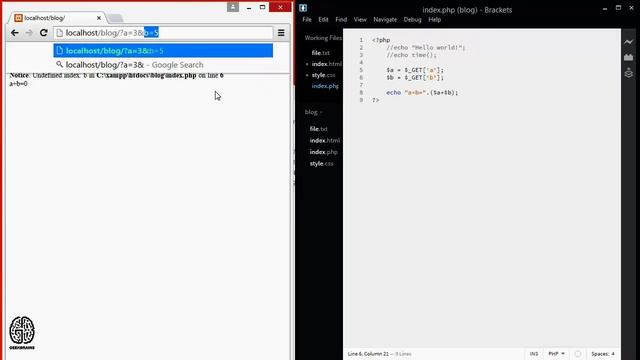
Task: Open index.html in the blog project tree
Action: pyautogui.click(x=324, y=140)
